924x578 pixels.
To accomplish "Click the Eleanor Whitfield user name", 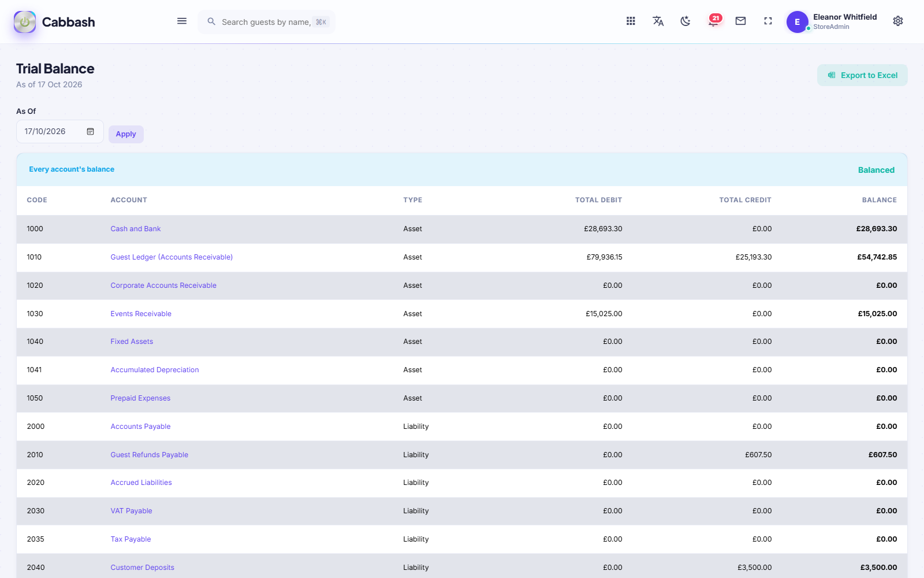I will click(845, 17).
